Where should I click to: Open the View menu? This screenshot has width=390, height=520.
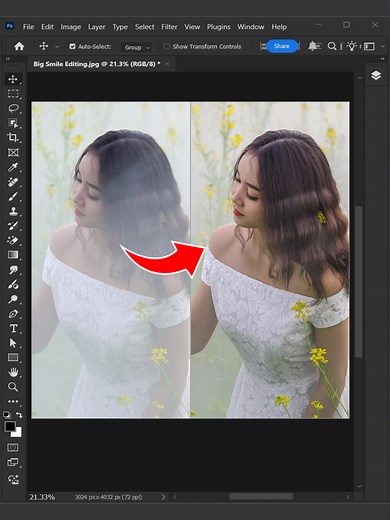192,27
